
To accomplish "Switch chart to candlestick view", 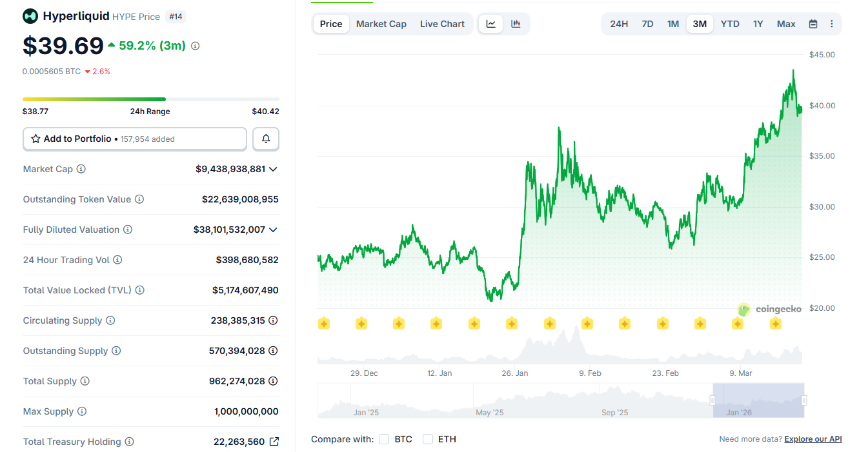I will click(515, 23).
